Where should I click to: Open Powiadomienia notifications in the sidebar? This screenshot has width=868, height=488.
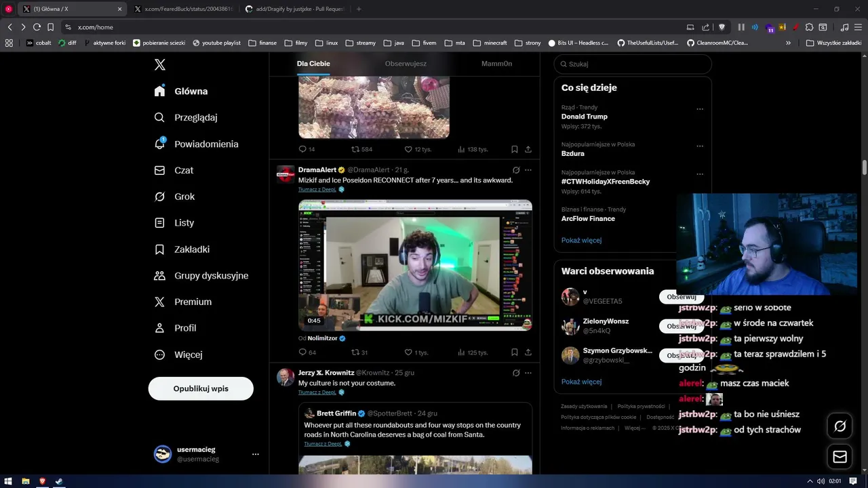tap(197, 144)
